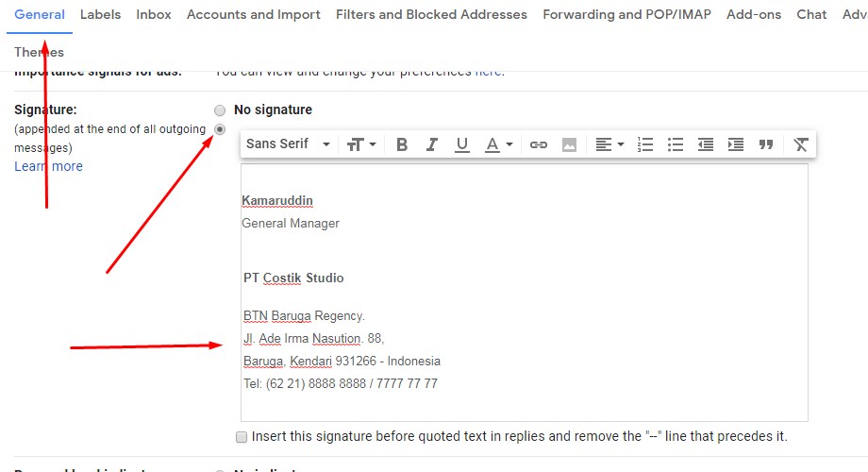Click the quote formatting icon
The width and height of the screenshot is (868, 472).
766,144
